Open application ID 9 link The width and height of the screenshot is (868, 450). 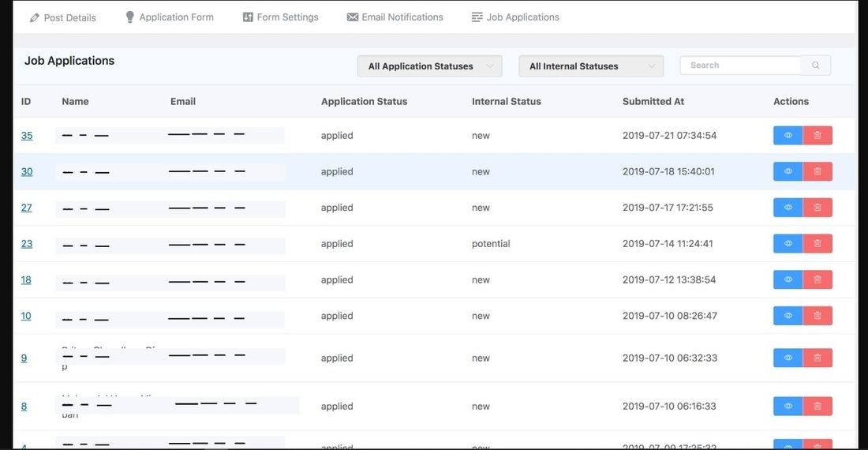click(24, 358)
